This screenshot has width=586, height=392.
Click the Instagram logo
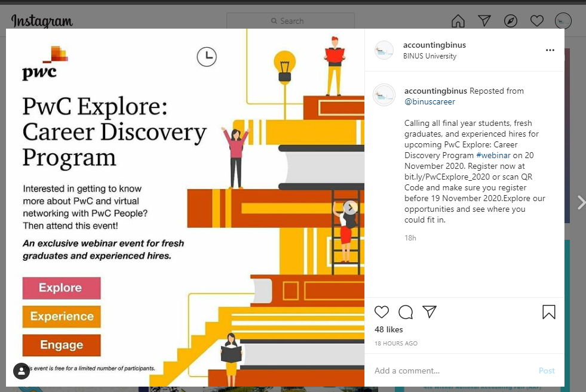click(42, 21)
